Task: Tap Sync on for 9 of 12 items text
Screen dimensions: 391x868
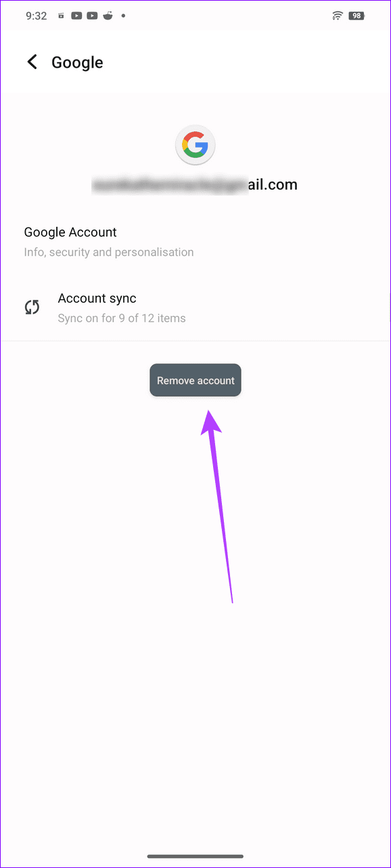Action: pyautogui.click(x=122, y=318)
